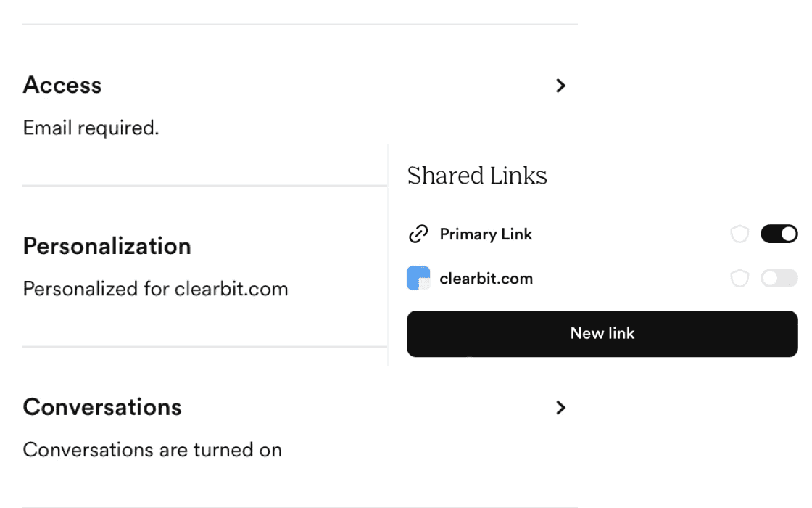Open the Access settings heading
812x508 pixels.
62,85
